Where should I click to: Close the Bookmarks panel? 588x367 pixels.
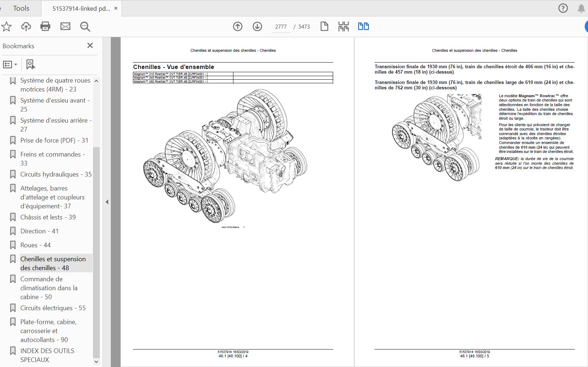click(x=90, y=45)
